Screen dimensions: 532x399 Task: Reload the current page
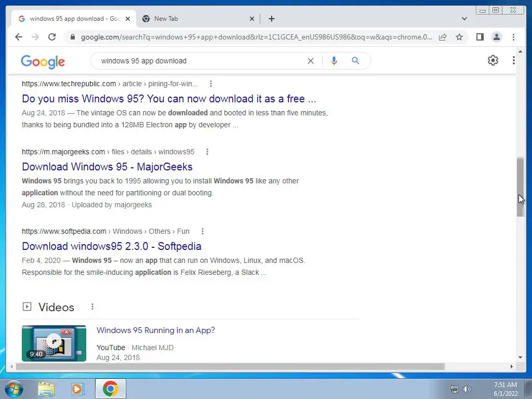pyautogui.click(x=52, y=37)
